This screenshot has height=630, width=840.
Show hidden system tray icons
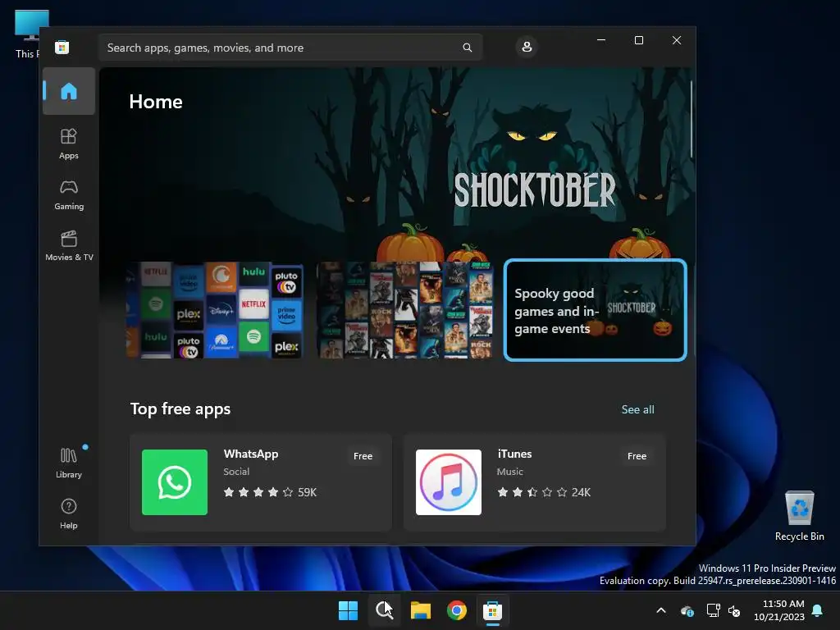pos(661,610)
